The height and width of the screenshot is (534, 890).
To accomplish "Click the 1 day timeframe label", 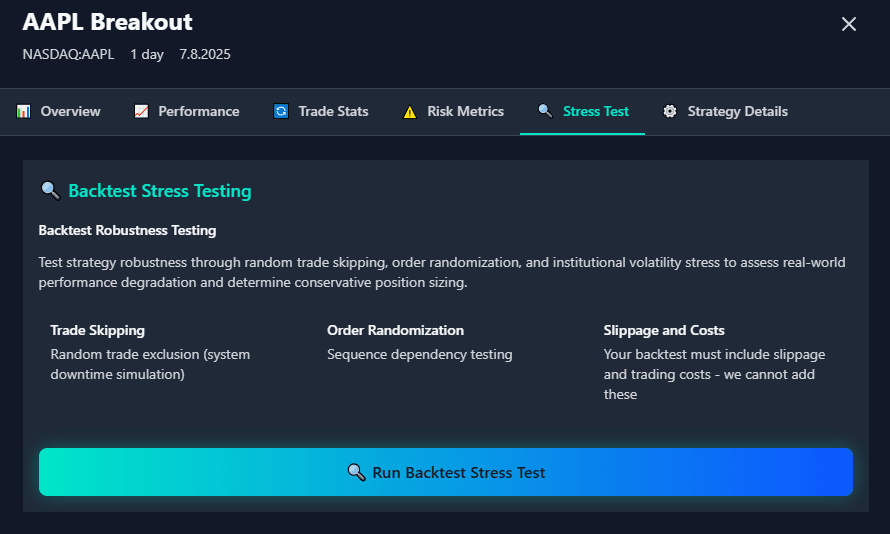I will tap(147, 54).
